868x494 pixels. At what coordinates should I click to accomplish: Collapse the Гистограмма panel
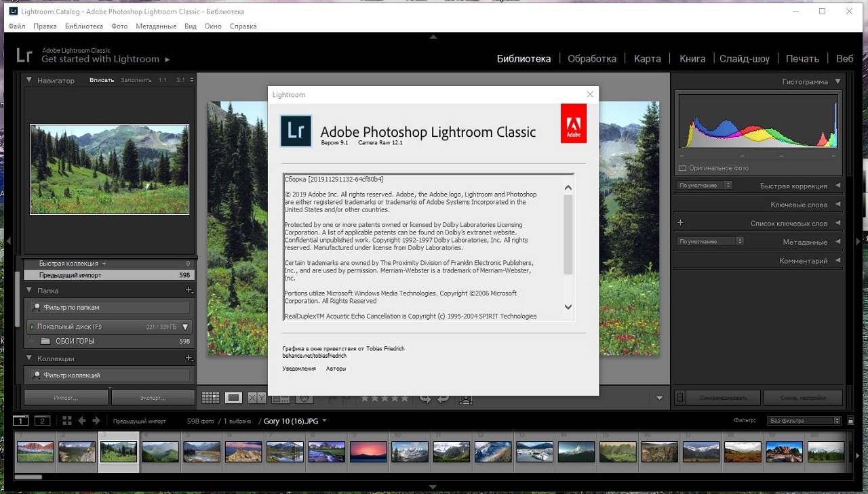coord(838,81)
